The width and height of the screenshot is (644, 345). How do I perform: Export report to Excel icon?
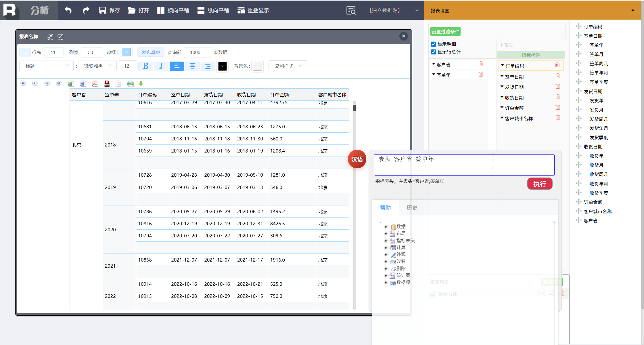click(x=70, y=83)
